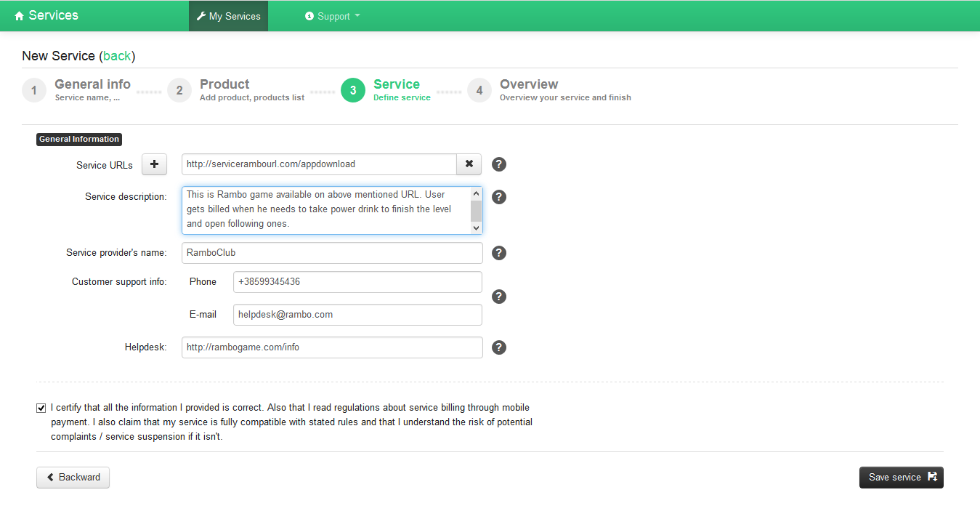Add another Service URL with plus button
980x527 pixels.
(x=154, y=164)
